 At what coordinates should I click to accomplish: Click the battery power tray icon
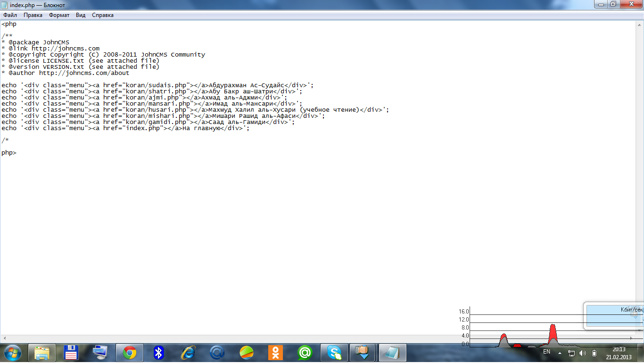click(594, 353)
